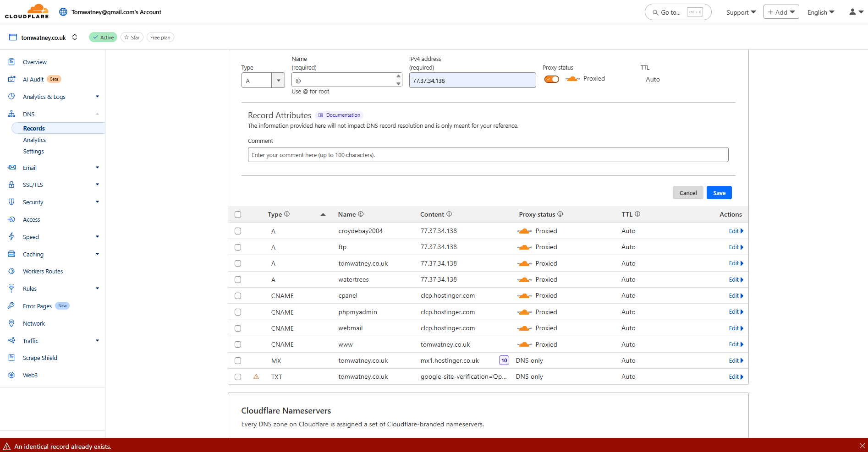Click the AI Audit sidebar icon
Image resolution: width=868 pixels, height=452 pixels.
(12, 79)
